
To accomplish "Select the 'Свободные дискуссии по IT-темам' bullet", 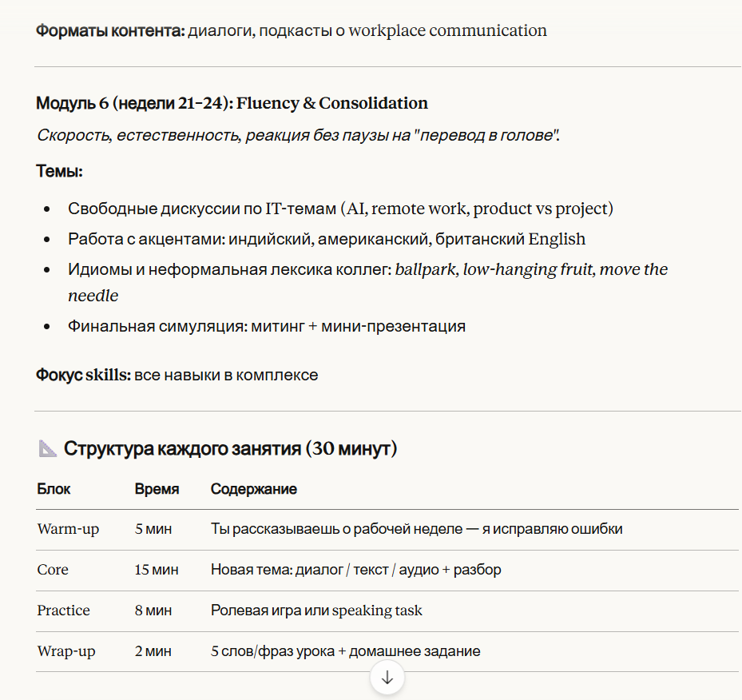I will click(x=340, y=209).
